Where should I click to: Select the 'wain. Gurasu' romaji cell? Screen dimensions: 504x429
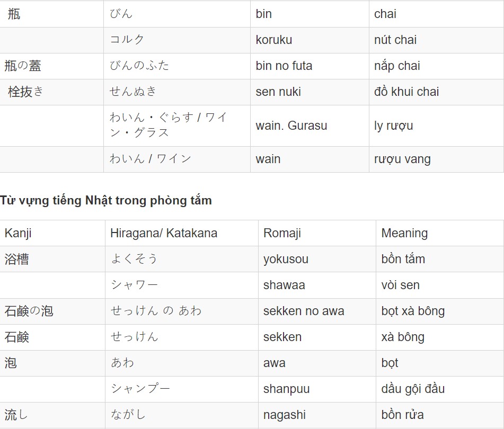point(310,126)
